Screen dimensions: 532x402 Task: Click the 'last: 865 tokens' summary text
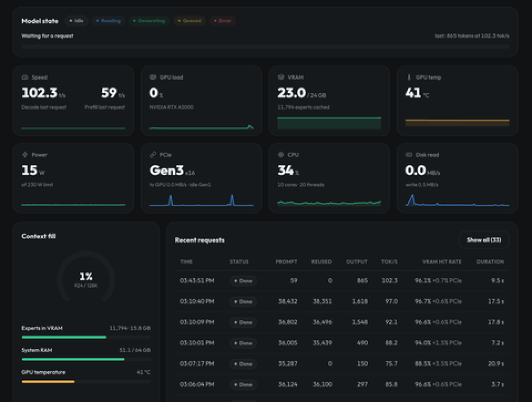pyautogui.click(x=472, y=36)
